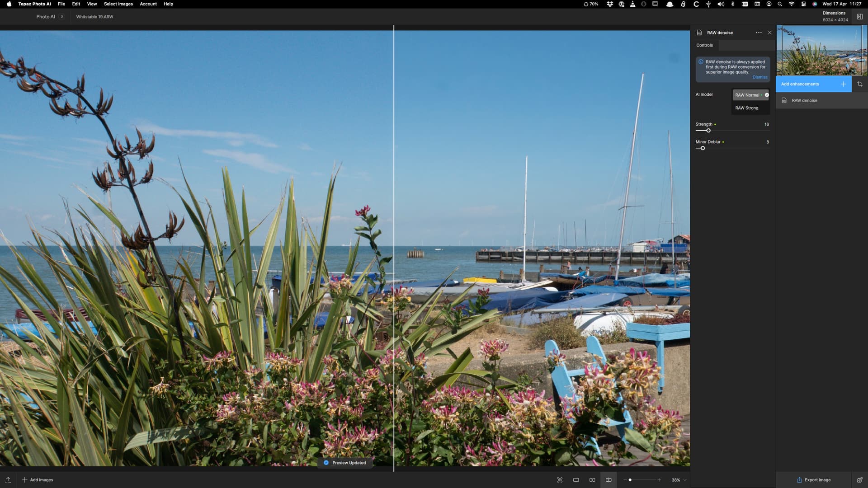Select the RAW denoise enhancement entry
The height and width of the screenshot is (488, 868).
[804, 101]
